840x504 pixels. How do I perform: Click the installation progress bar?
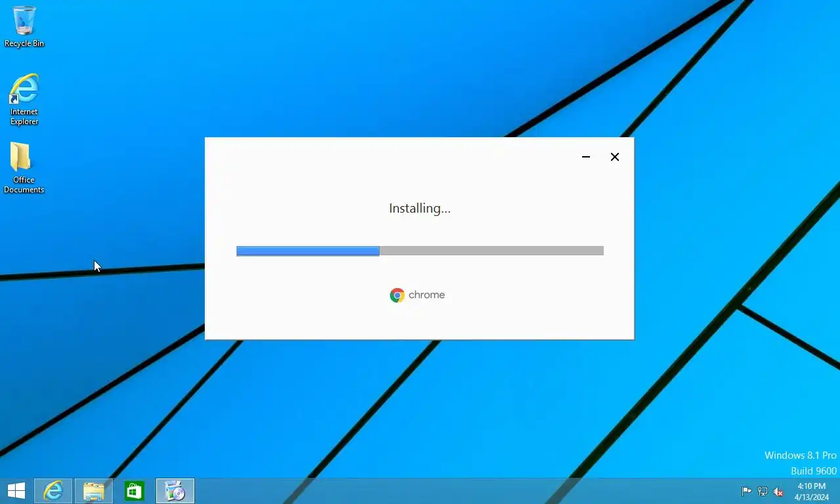[x=420, y=251]
